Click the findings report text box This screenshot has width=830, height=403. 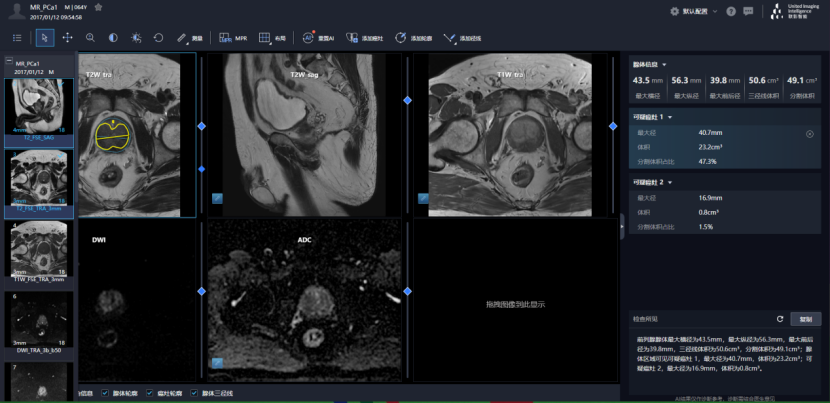pyautogui.click(x=725, y=360)
